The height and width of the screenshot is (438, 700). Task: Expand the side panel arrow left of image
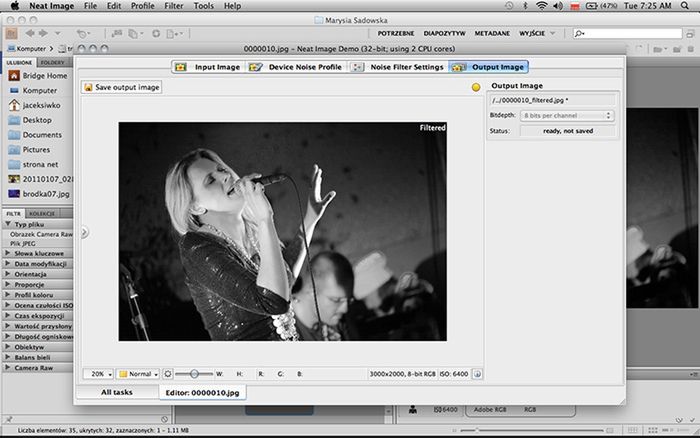84,232
